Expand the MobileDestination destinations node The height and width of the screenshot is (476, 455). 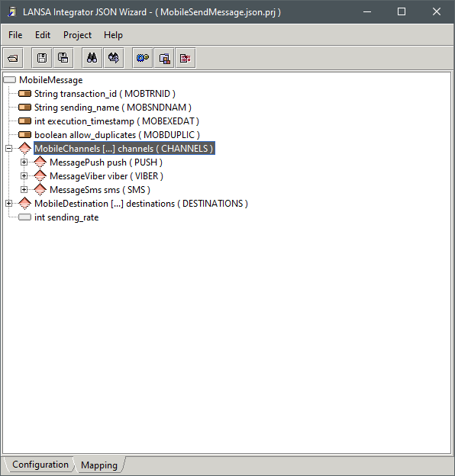tap(9, 204)
